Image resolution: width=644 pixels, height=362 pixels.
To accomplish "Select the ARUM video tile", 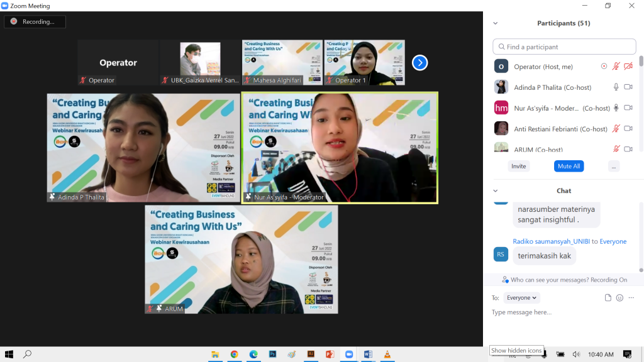I will click(241, 260).
